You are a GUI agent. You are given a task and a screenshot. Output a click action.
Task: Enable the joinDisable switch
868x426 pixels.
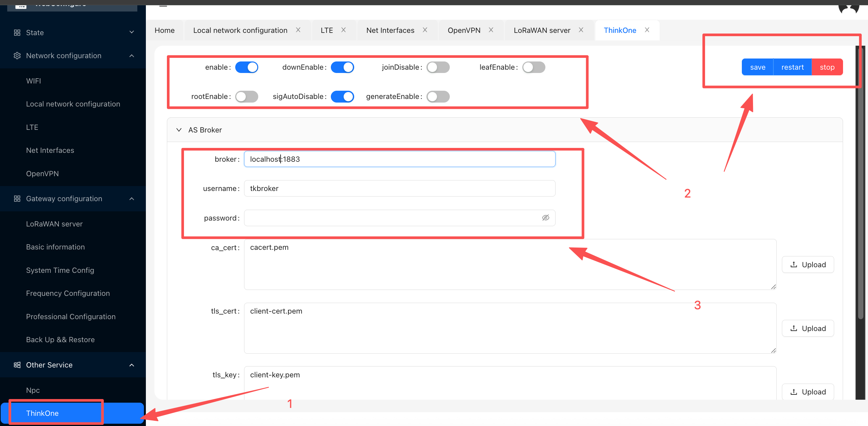[x=438, y=67]
